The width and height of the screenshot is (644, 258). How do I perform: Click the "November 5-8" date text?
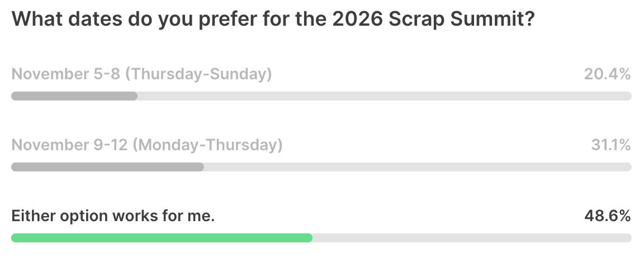tap(65, 74)
